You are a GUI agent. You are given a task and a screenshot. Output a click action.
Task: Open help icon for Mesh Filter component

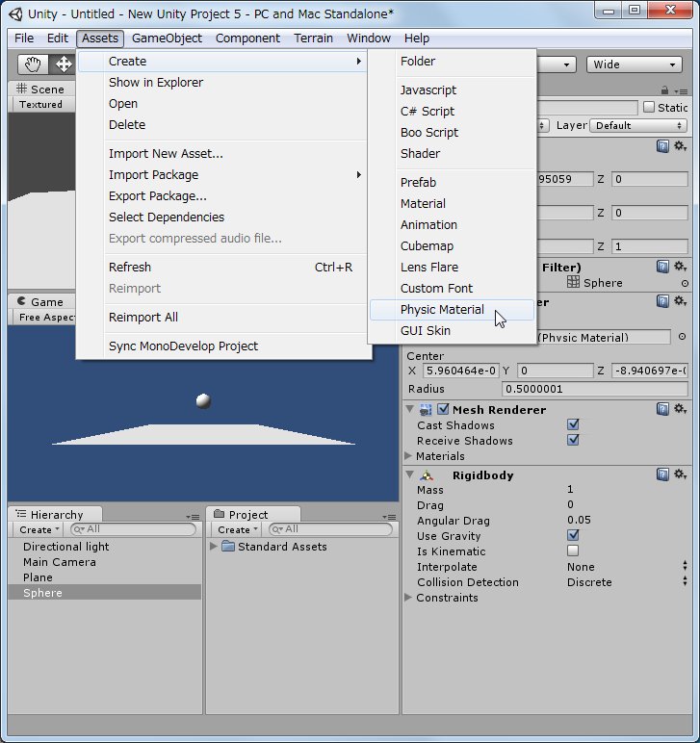(662, 267)
